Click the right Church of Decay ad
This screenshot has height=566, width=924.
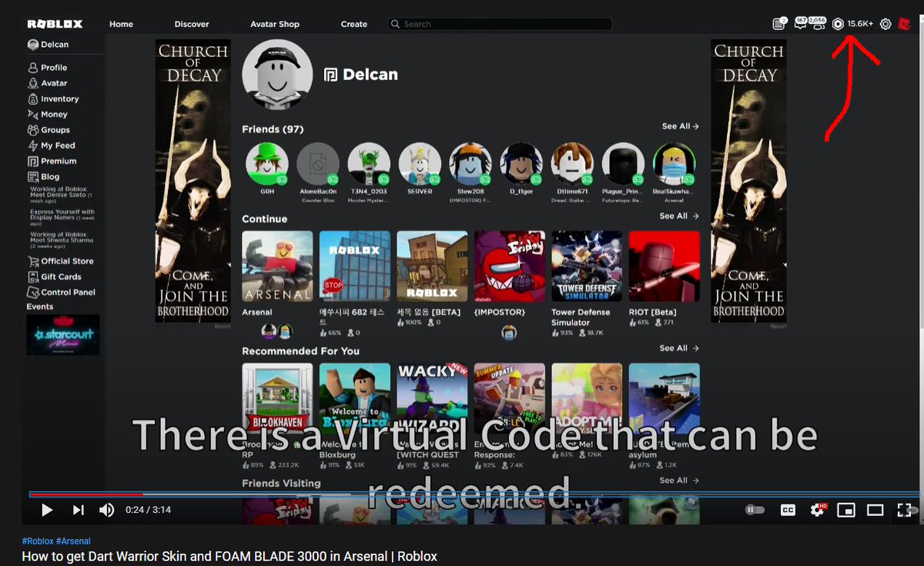click(x=748, y=181)
